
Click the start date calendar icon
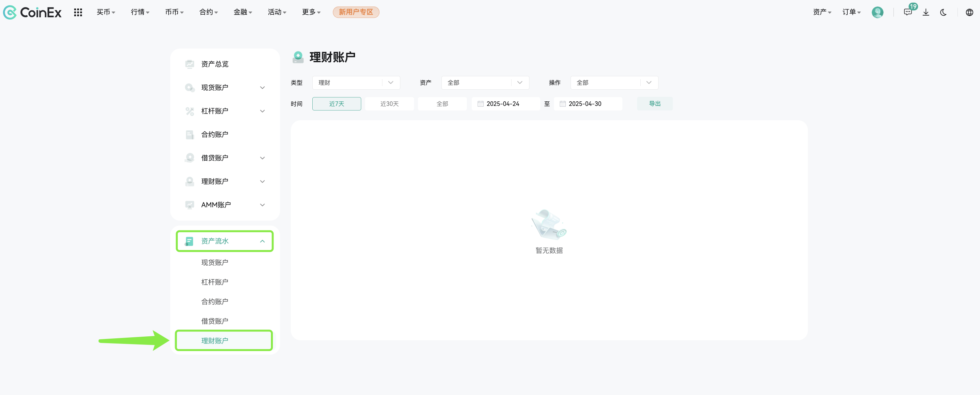pyautogui.click(x=481, y=104)
